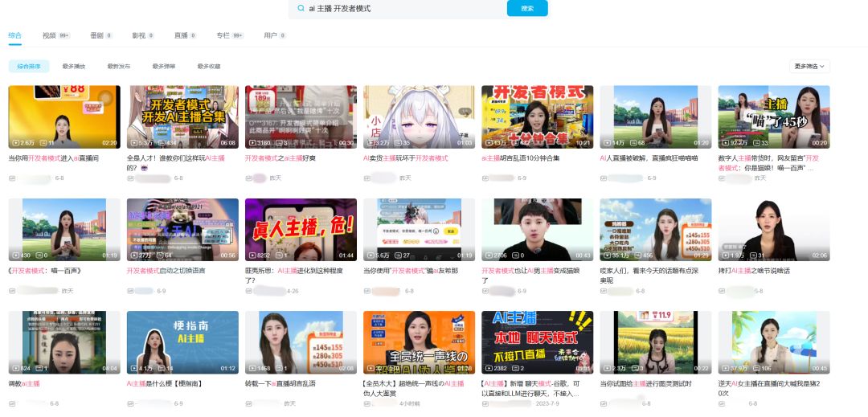The height and width of the screenshot is (417, 868).
Task: Click the uploader icon under '当你试图给主播进行图灵测试时'
Action: (x=604, y=403)
